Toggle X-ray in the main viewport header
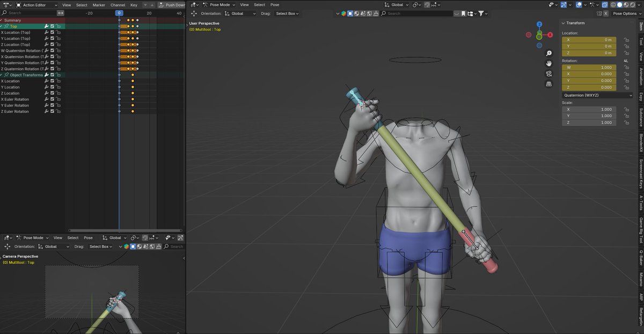The height and width of the screenshot is (334, 644). pos(604,5)
